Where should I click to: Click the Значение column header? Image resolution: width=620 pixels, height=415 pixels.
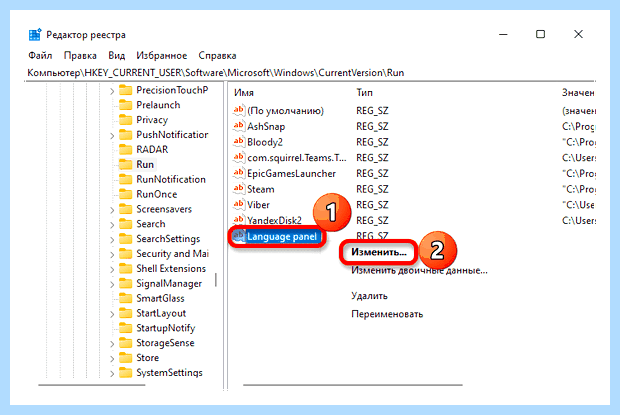click(578, 92)
